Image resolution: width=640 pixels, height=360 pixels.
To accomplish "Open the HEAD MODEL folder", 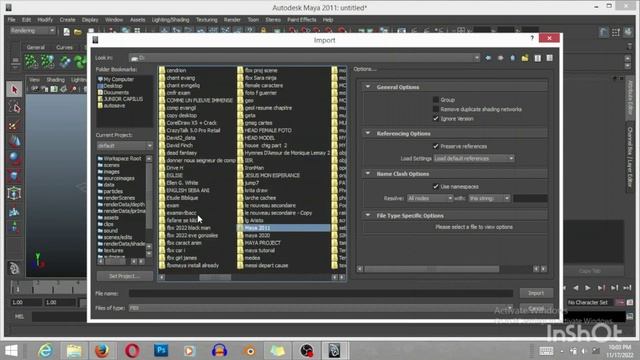I will click(260, 138).
